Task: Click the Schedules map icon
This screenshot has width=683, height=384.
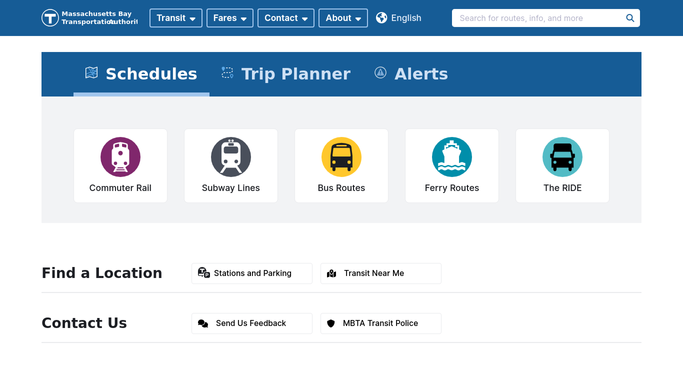Action: [x=91, y=73]
